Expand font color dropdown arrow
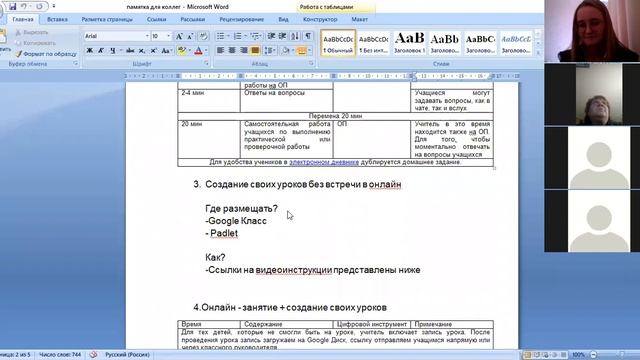 tap(207, 51)
